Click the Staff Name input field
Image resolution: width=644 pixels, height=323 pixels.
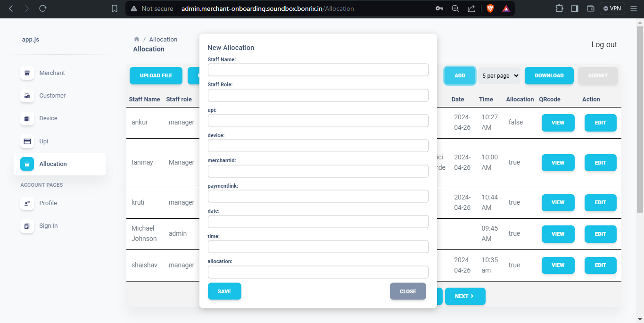(x=318, y=69)
